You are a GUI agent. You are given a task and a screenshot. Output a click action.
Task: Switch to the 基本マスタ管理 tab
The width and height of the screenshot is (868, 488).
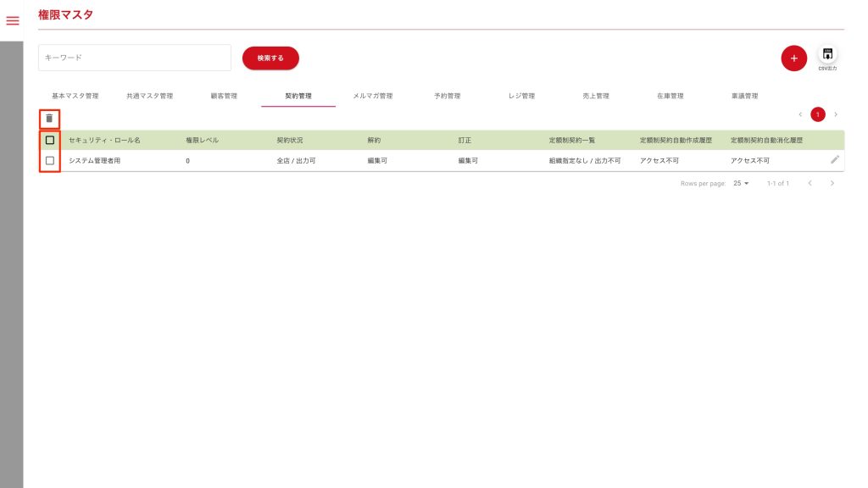(x=75, y=96)
